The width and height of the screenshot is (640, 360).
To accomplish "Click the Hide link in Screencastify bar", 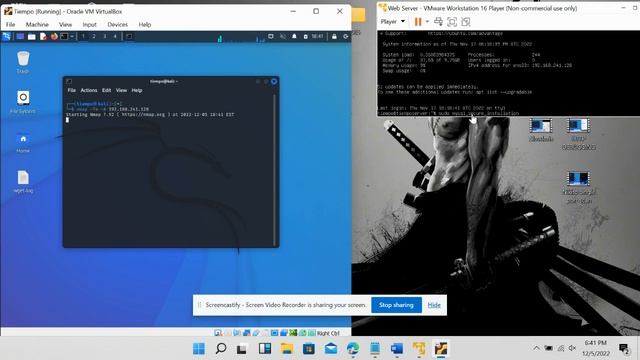I will 434,305.
